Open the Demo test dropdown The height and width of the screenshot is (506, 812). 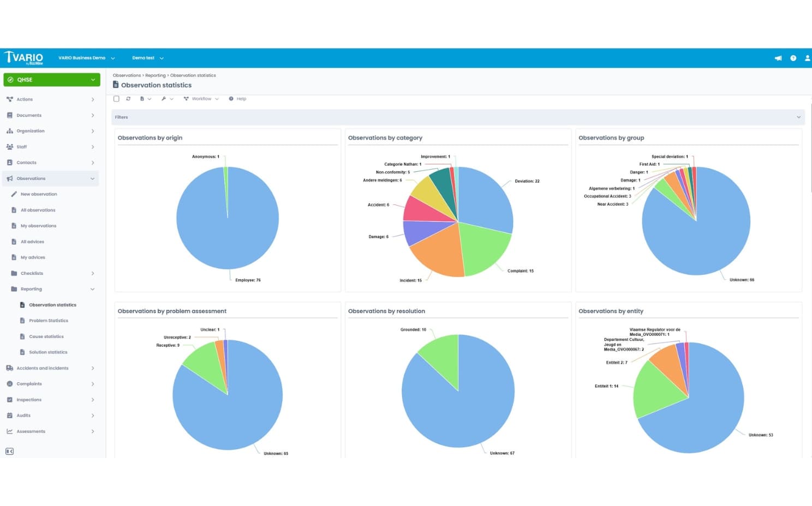coord(147,58)
